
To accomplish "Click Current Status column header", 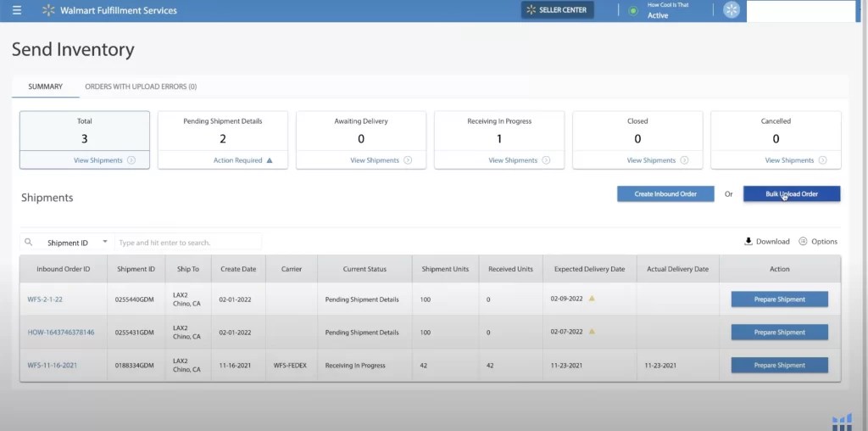I will 364,269.
